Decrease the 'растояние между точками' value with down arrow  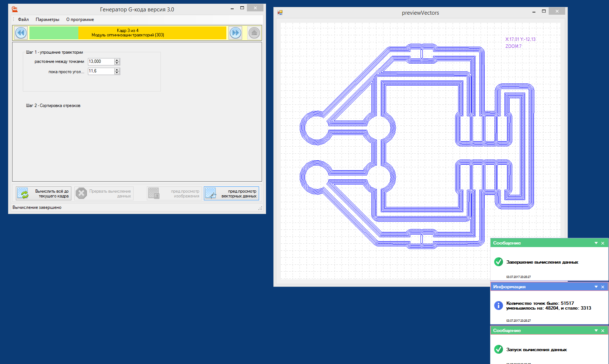117,63
